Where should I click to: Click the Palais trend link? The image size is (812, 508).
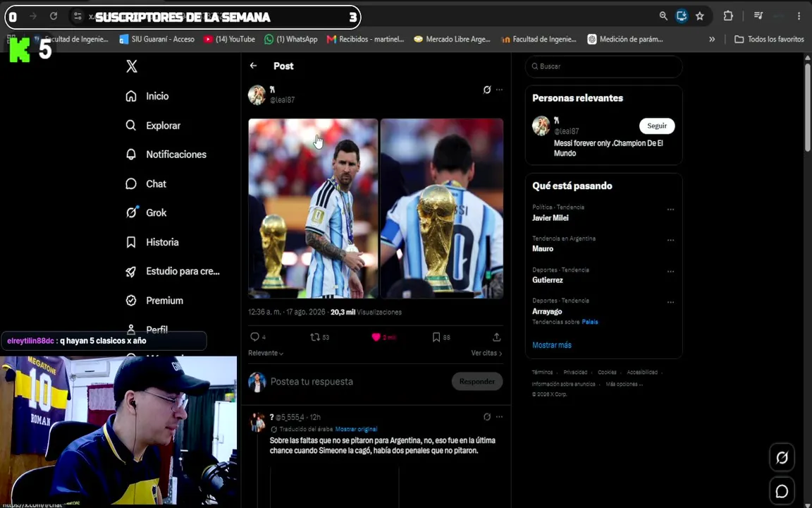[590, 322]
